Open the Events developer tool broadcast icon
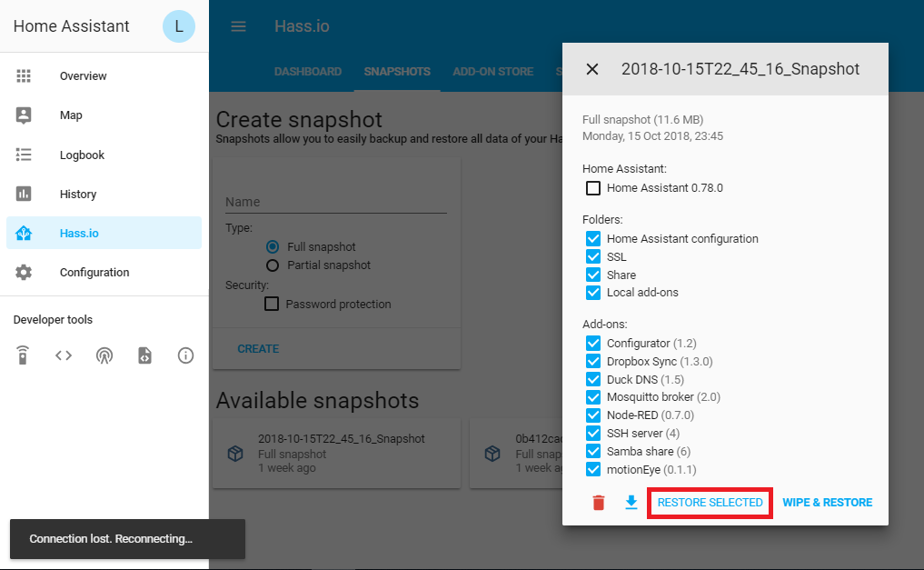Image resolution: width=924 pixels, height=570 pixels. coord(104,355)
